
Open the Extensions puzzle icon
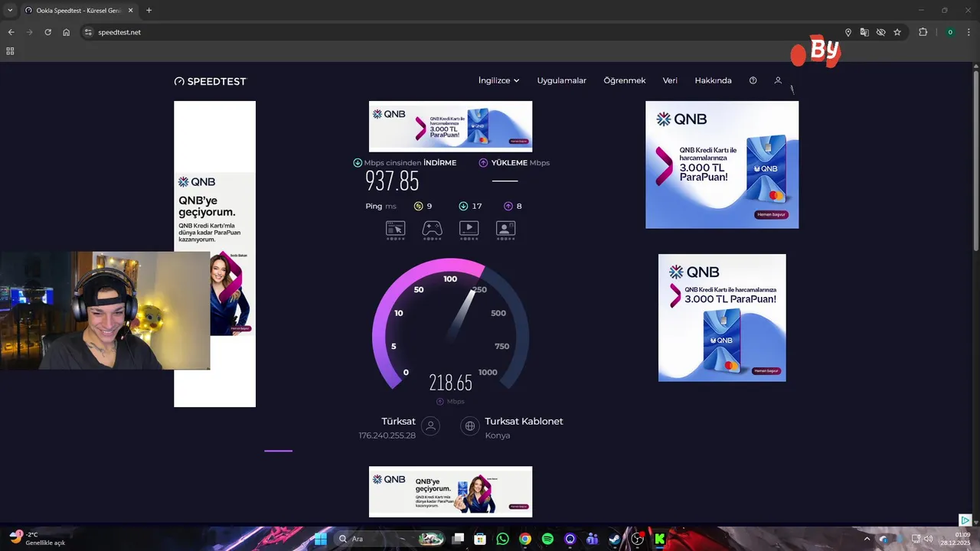[923, 32]
